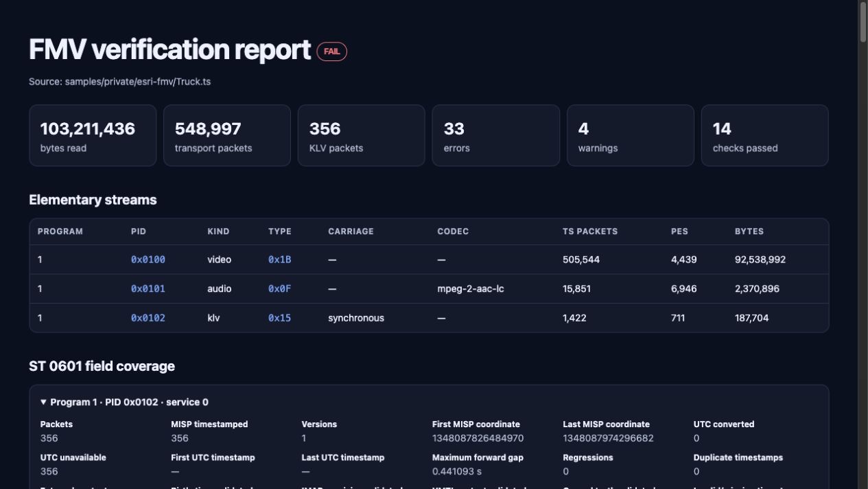868x489 pixels.
Task: Click the CODEC column header
Action: (453, 231)
